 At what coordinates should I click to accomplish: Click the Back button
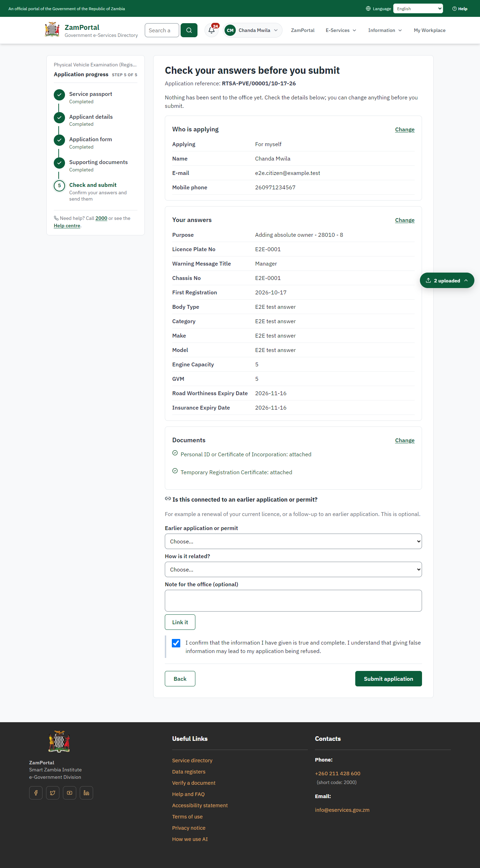click(180, 679)
